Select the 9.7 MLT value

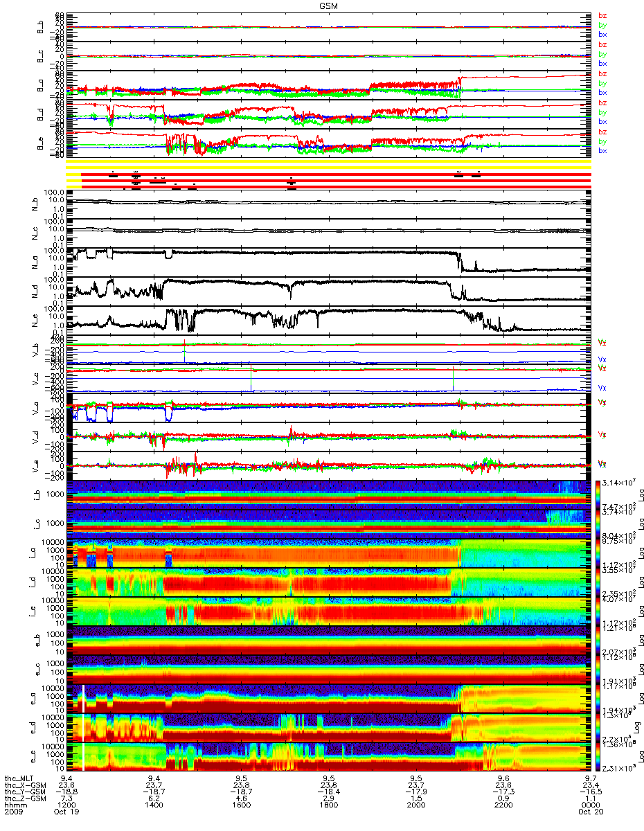click(x=590, y=778)
